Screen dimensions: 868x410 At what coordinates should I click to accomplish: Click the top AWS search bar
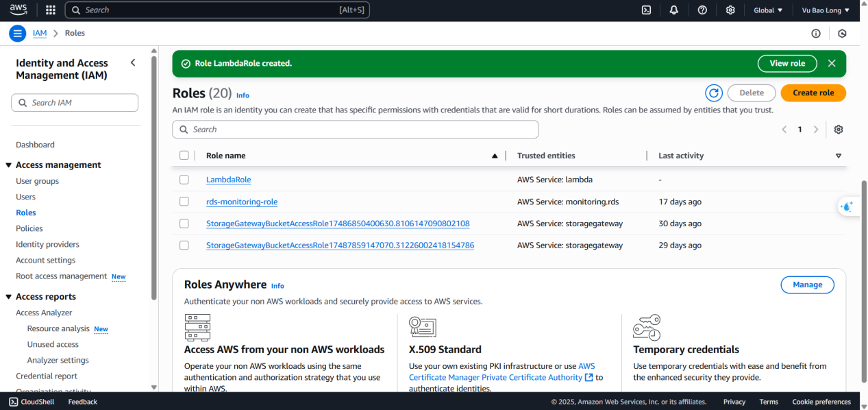click(217, 10)
